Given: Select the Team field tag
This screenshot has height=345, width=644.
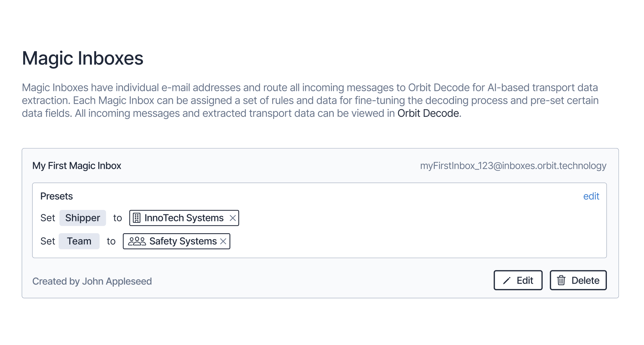Looking at the screenshot, I should [x=79, y=241].
